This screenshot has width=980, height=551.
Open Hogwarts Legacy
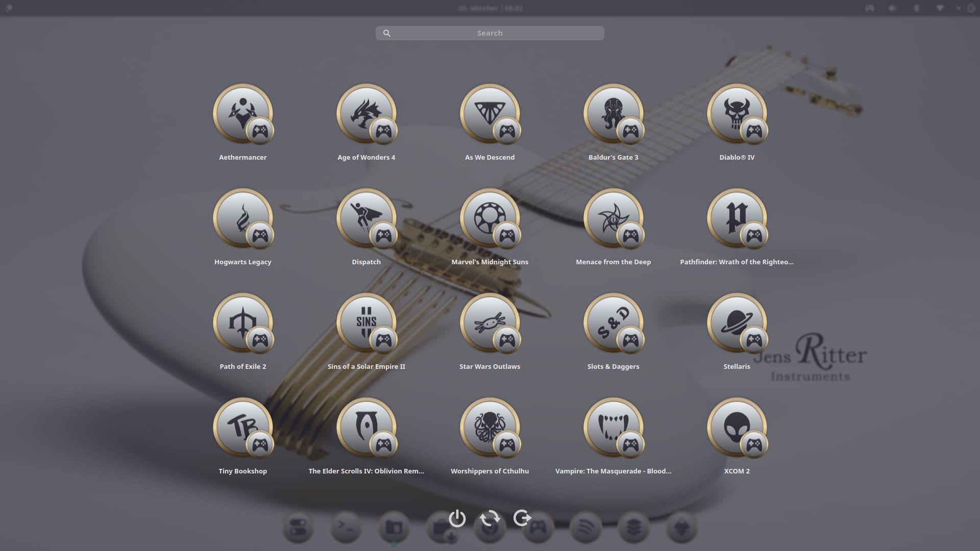coord(242,219)
